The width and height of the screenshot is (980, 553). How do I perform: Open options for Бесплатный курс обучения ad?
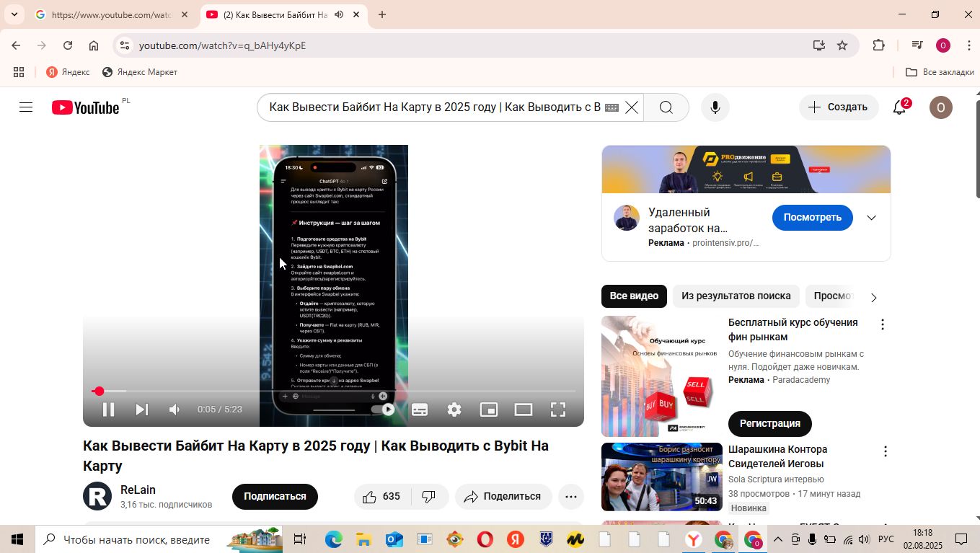point(882,325)
